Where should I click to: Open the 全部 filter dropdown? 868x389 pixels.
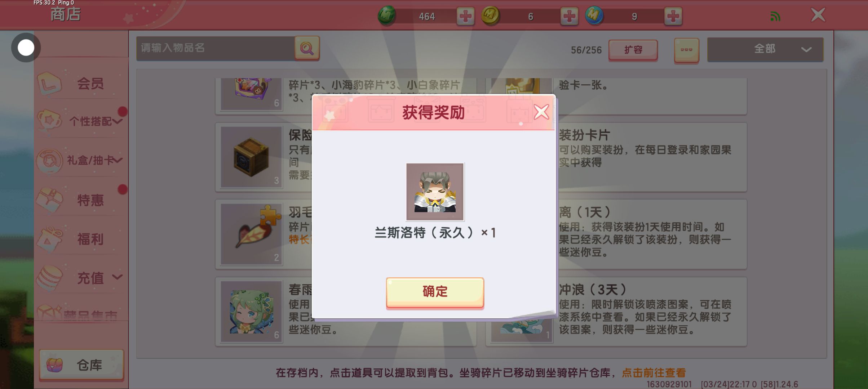click(765, 49)
